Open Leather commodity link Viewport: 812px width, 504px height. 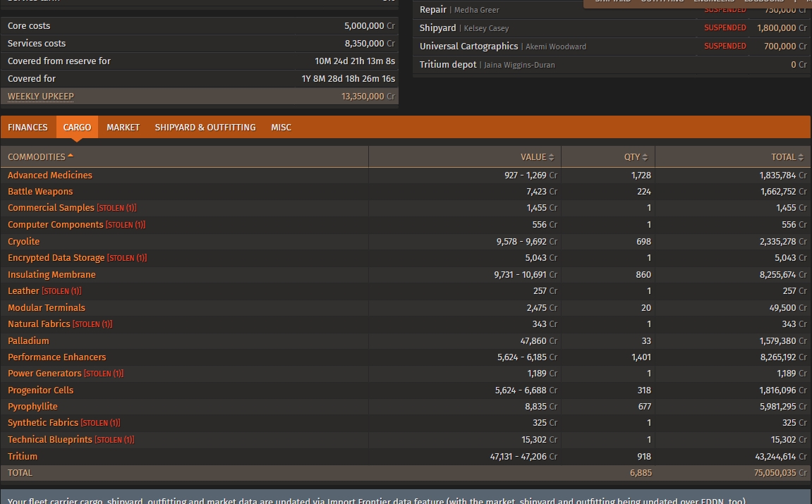pyautogui.click(x=23, y=291)
